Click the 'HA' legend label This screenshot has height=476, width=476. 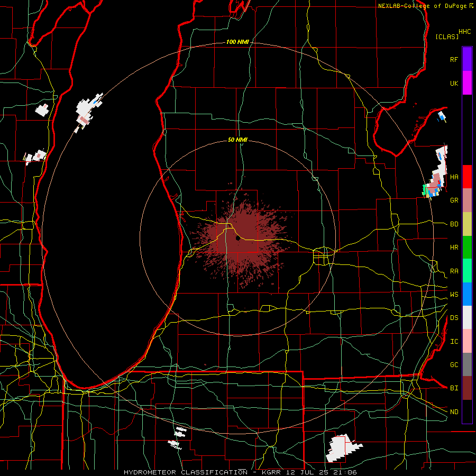tap(454, 177)
